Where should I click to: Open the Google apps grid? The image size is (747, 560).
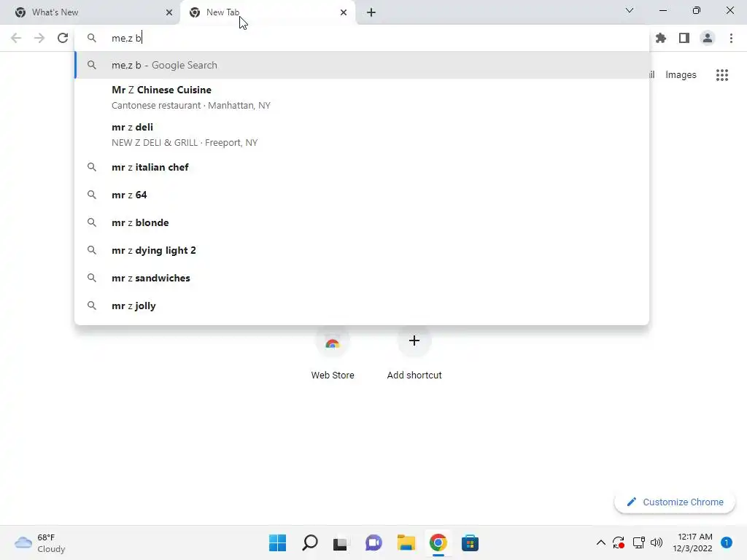point(722,75)
